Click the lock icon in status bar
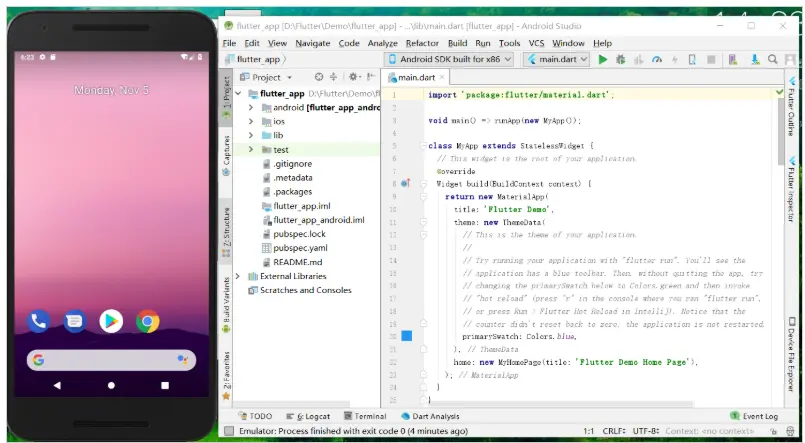This screenshot has width=805, height=443. tap(773, 432)
